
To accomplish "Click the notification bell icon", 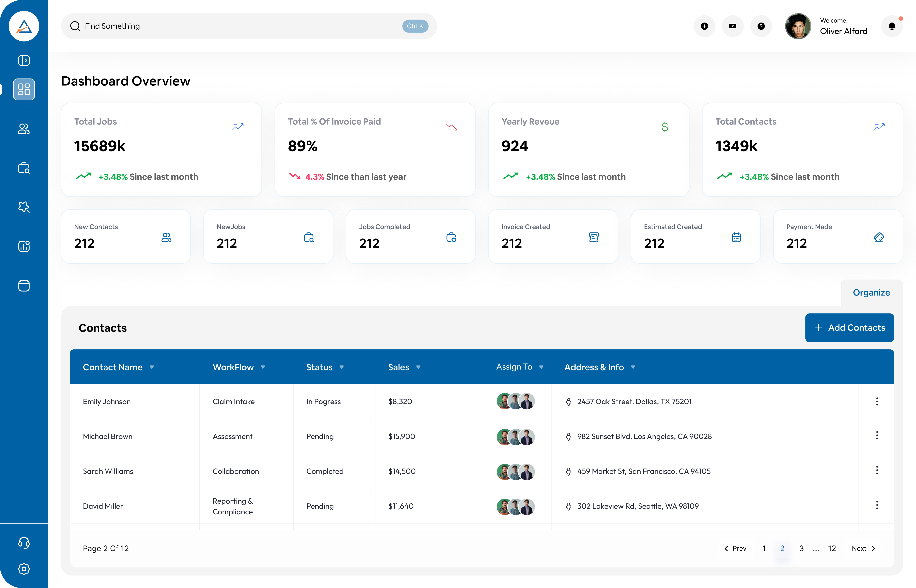I will [x=891, y=26].
